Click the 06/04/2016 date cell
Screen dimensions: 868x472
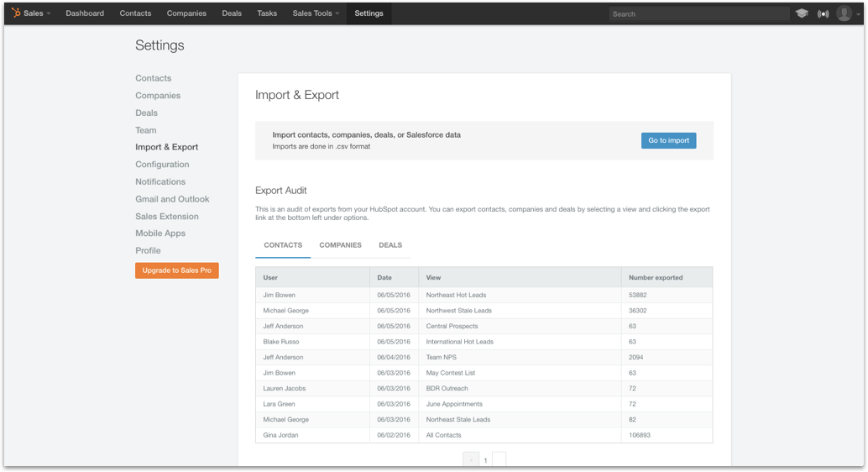(x=394, y=357)
